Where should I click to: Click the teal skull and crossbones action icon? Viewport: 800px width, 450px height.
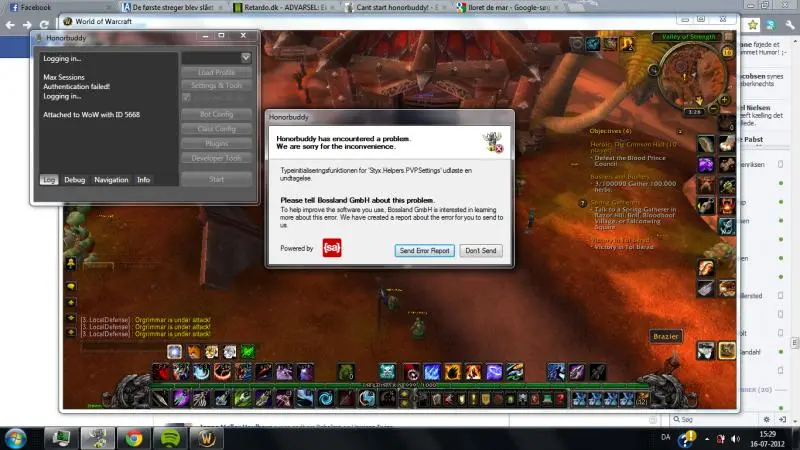tap(387, 371)
